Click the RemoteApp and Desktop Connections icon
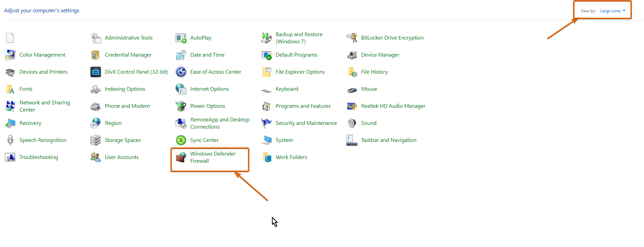 click(181, 123)
